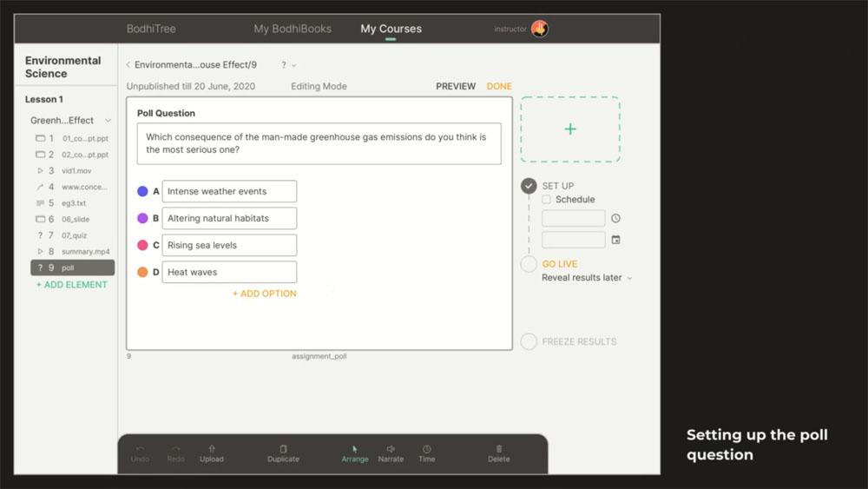Click the orange DONE button
868x489 pixels.
(499, 86)
